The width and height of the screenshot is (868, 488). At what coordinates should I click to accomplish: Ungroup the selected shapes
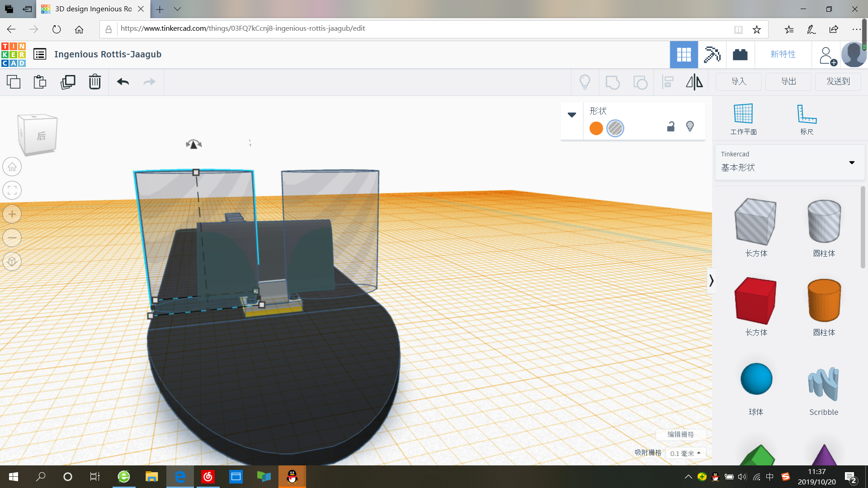(x=640, y=82)
